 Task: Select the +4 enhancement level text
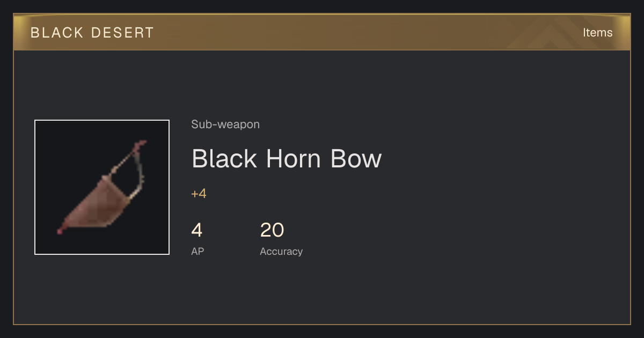click(x=199, y=194)
